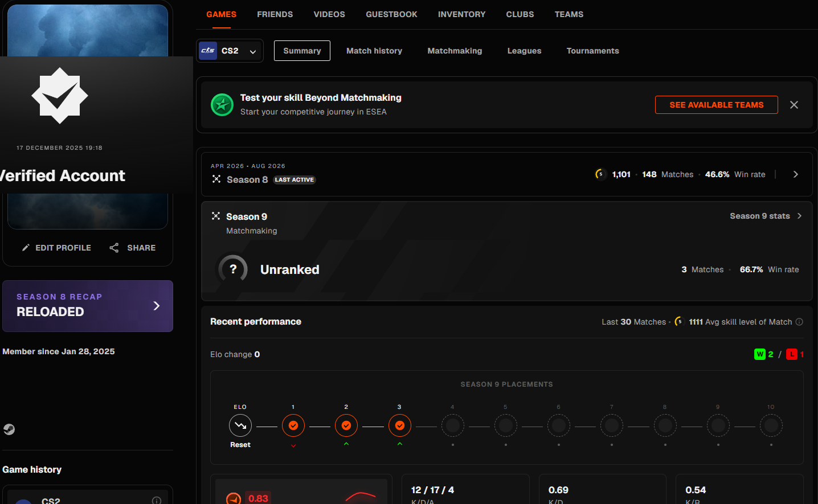
Task: Select placement match 3 marker
Action: [x=400, y=425]
